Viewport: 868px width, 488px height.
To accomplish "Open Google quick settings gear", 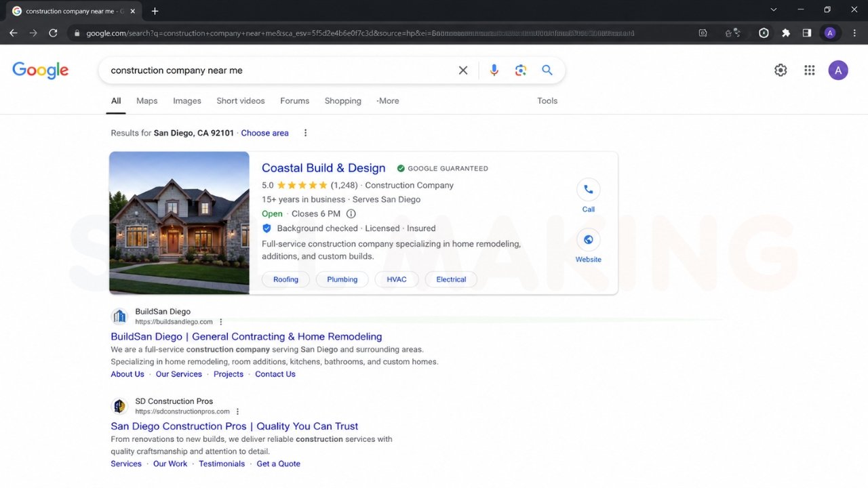I will pyautogui.click(x=781, y=70).
